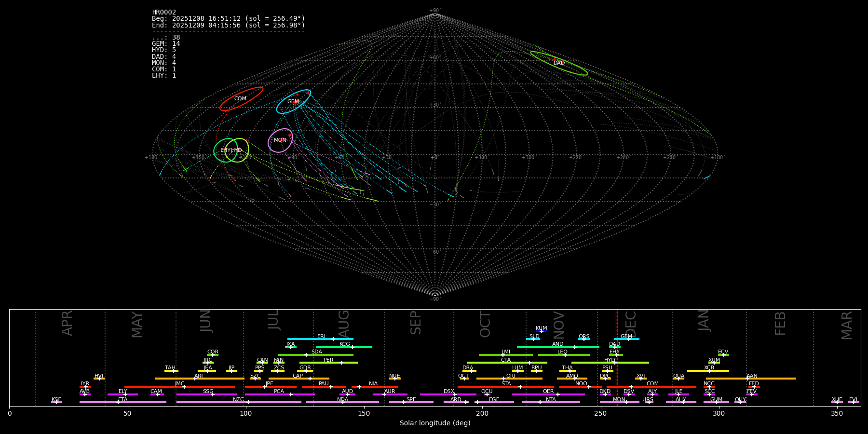Screen dimensions: 868x434
Task: Click the FEB month label in timeline
Action: coord(780,324)
